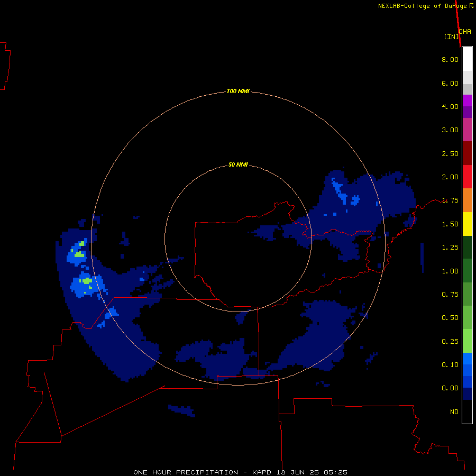Click the 50 NMI range ring label
This screenshot has width=476, height=476.
[238, 165]
